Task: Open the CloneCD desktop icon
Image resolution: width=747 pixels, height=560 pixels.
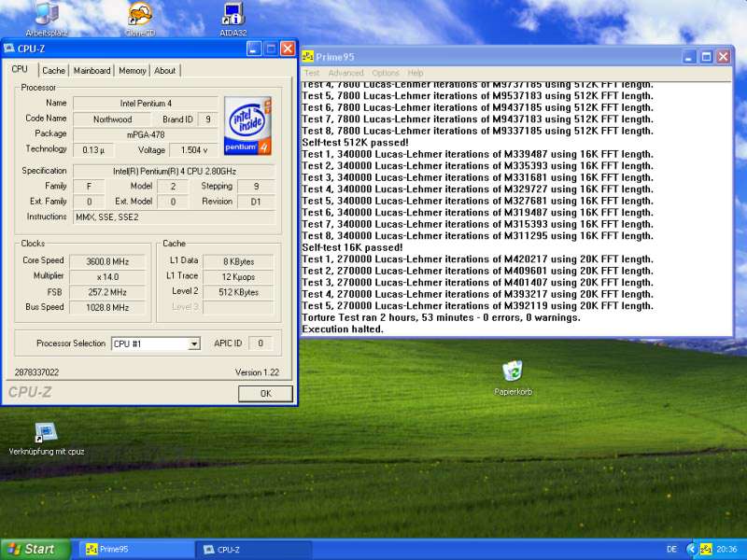Action: [140, 18]
